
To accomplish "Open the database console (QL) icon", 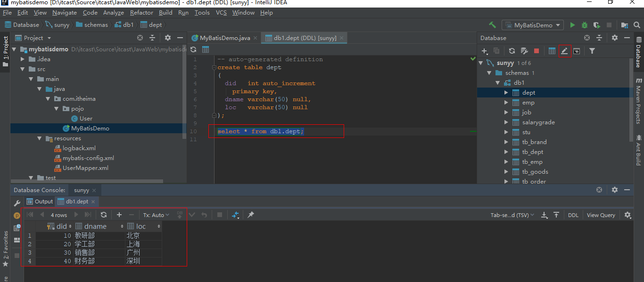I will (x=576, y=51).
